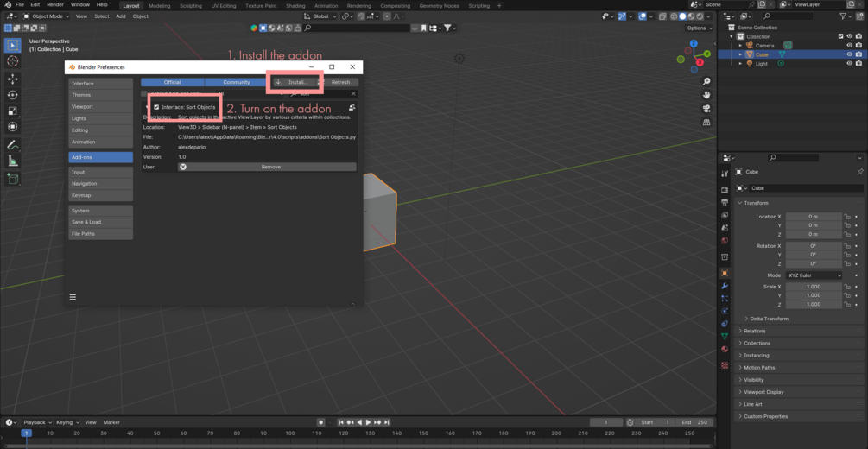The height and width of the screenshot is (449, 868).
Task: Uncheck the Interface: Sort Objects addon checkbox
Action: tap(156, 107)
